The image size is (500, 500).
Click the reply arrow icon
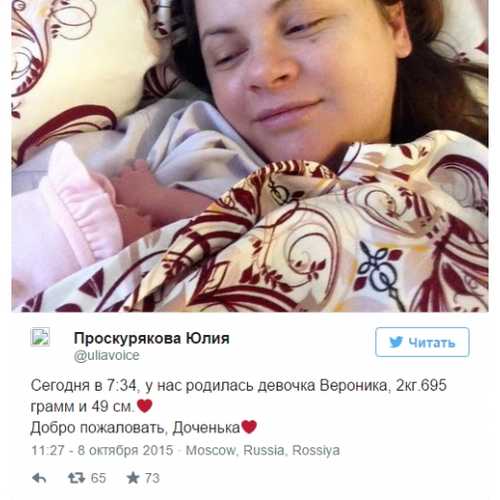click(39, 478)
